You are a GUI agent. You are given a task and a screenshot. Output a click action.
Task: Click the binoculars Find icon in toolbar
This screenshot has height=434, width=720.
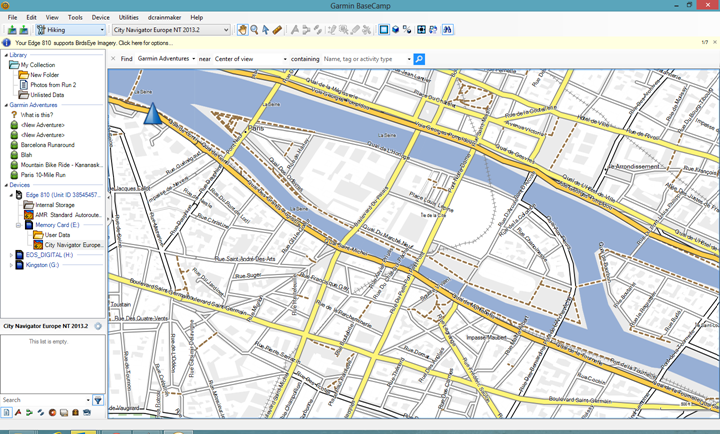[x=447, y=30]
